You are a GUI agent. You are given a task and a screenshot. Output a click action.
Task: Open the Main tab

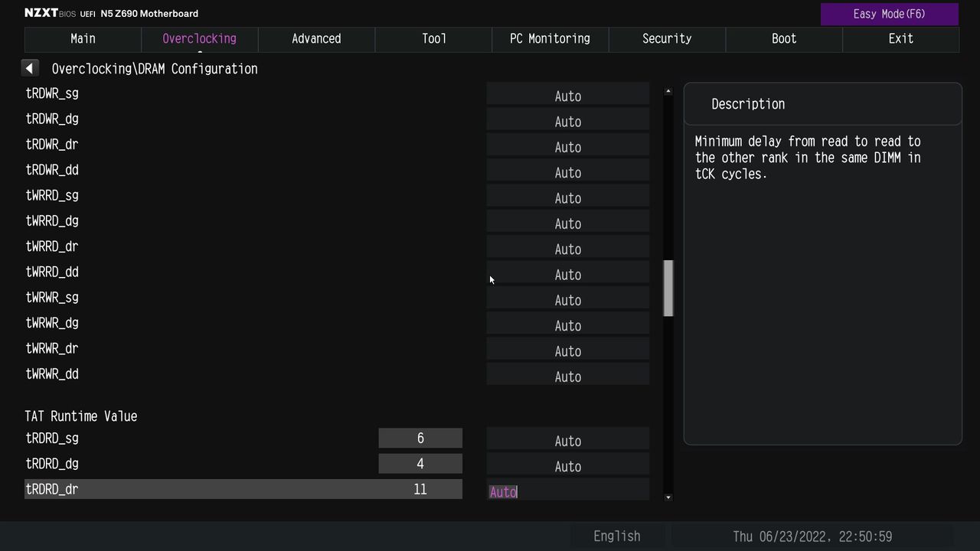[83, 39]
